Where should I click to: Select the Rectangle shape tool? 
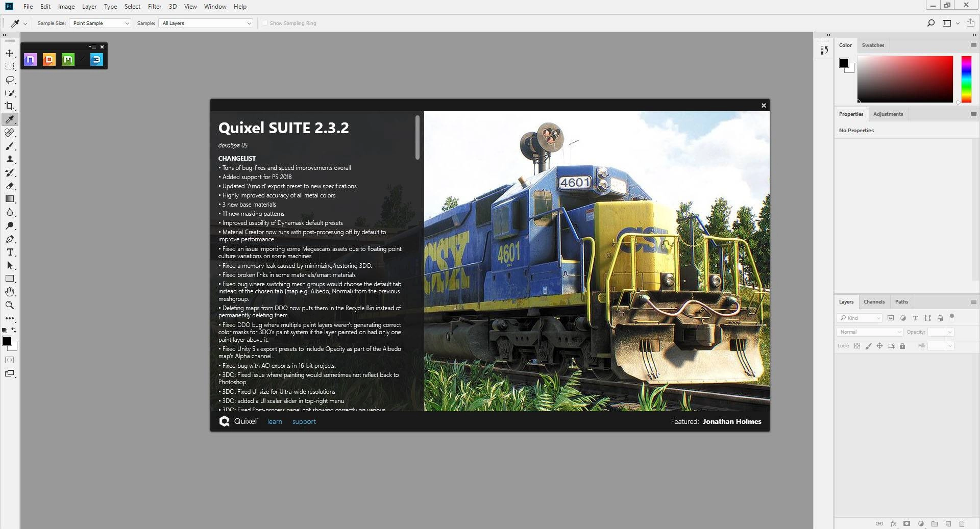coord(10,279)
